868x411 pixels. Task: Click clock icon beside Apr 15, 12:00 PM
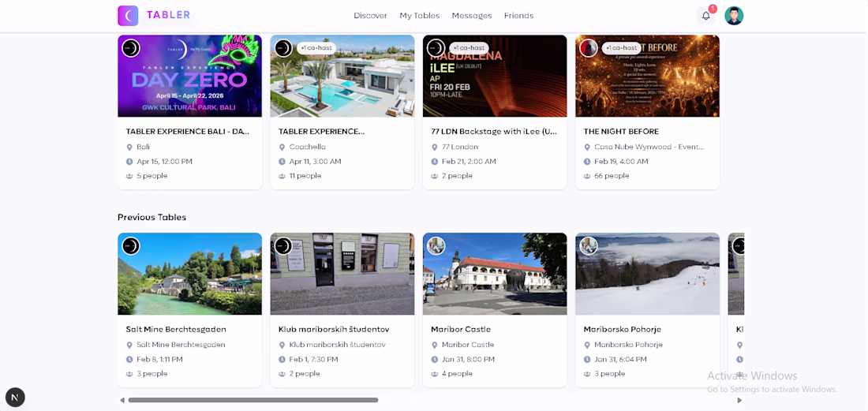coord(129,162)
